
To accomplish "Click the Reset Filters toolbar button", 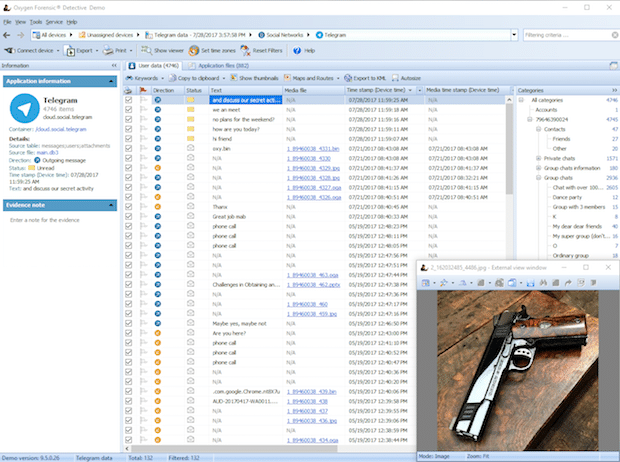I will pyautogui.click(x=261, y=51).
